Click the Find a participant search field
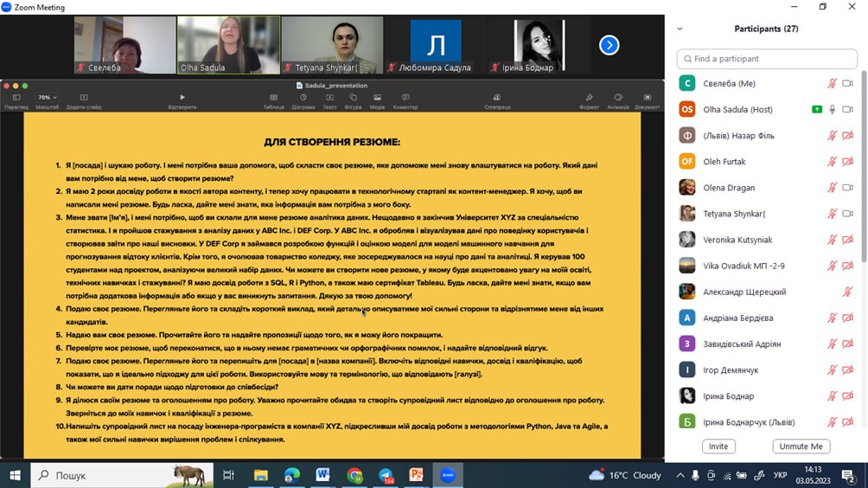 click(x=767, y=59)
